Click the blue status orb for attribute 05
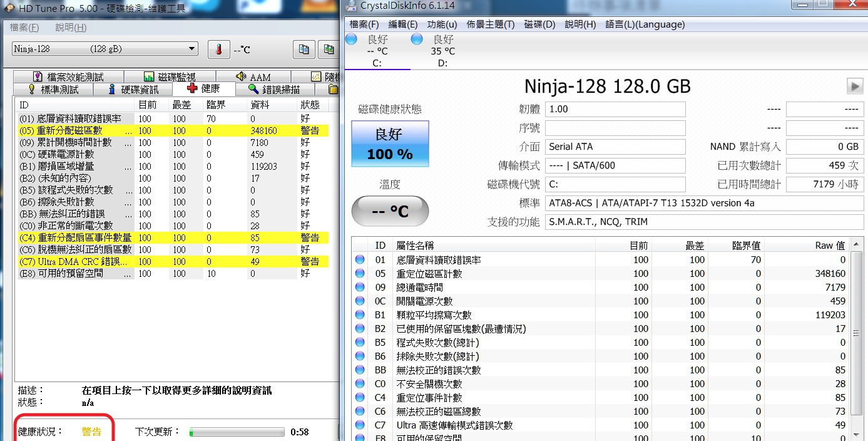This screenshot has height=441, width=868. (x=360, y=273)
